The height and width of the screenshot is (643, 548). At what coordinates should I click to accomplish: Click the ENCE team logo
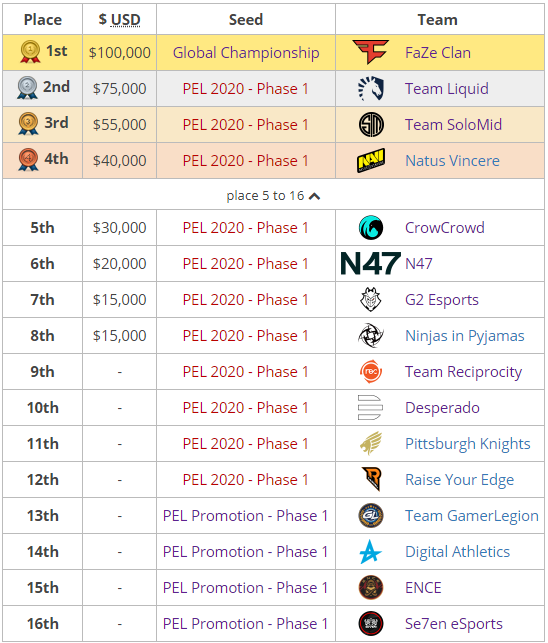point(371,587)
